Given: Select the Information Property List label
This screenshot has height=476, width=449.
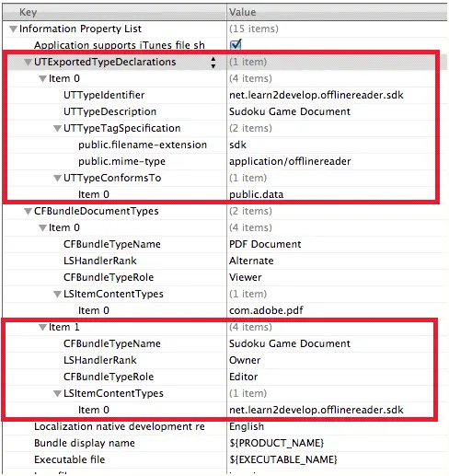Looking at the screenshot, I should 80,29.
